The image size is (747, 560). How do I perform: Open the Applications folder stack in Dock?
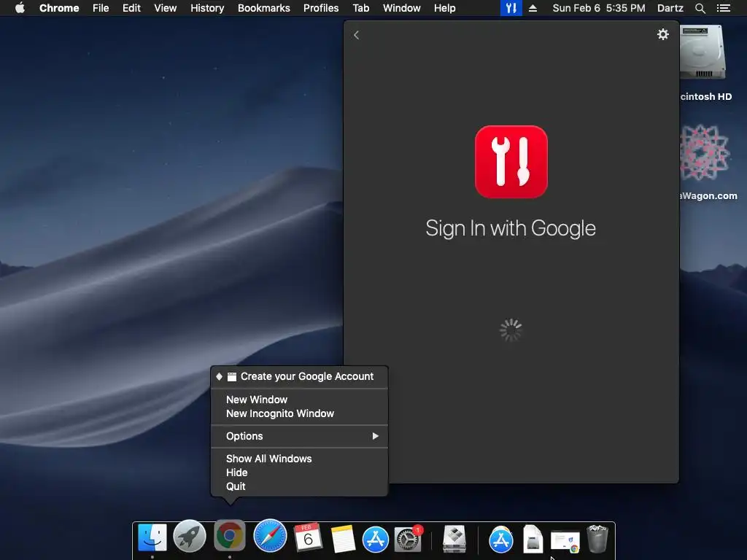[x=500, y=540]
